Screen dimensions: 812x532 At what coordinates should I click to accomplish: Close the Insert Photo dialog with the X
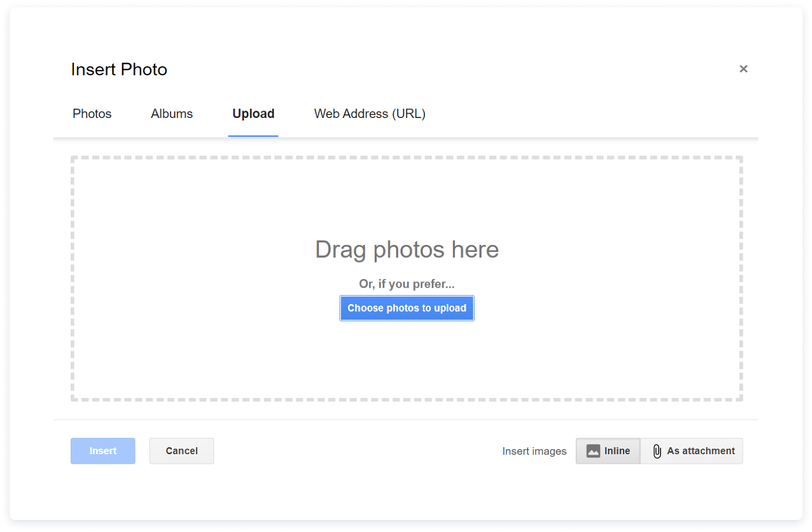(743, 69)
